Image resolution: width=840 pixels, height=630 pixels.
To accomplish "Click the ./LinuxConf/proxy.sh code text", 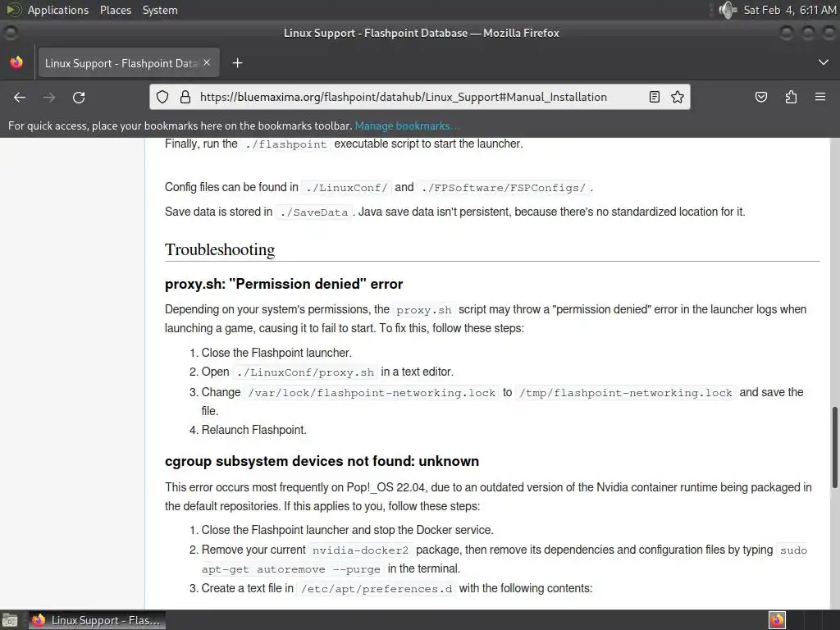I will (x=305, y=372).
